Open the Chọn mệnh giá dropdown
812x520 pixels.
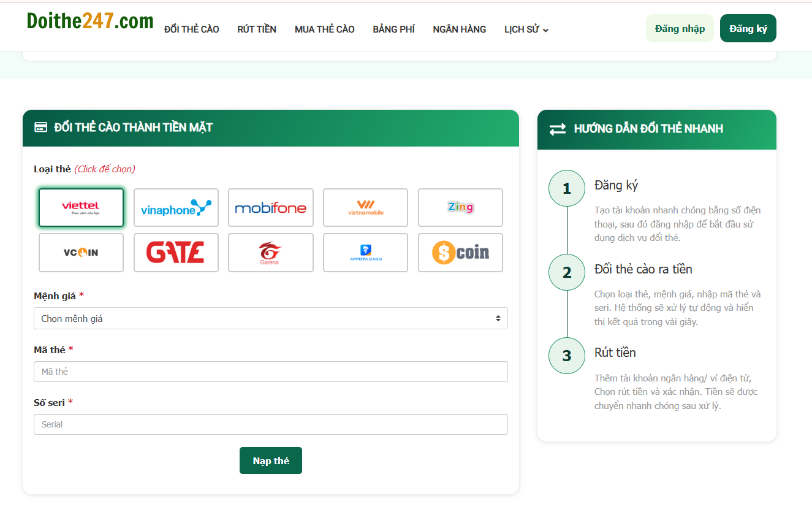click(271, 318)
